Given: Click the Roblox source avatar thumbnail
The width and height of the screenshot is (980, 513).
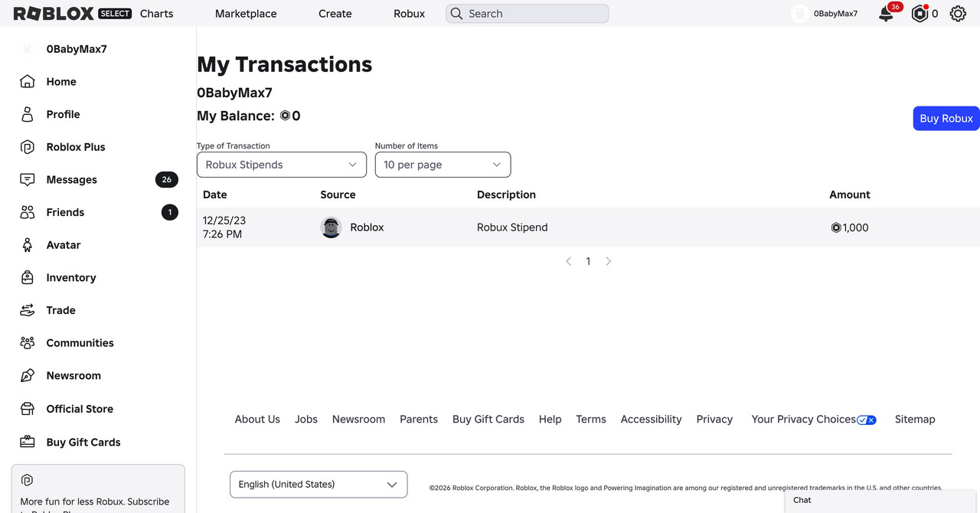Looking at the screenshot, I should click(x=331, y=227).
